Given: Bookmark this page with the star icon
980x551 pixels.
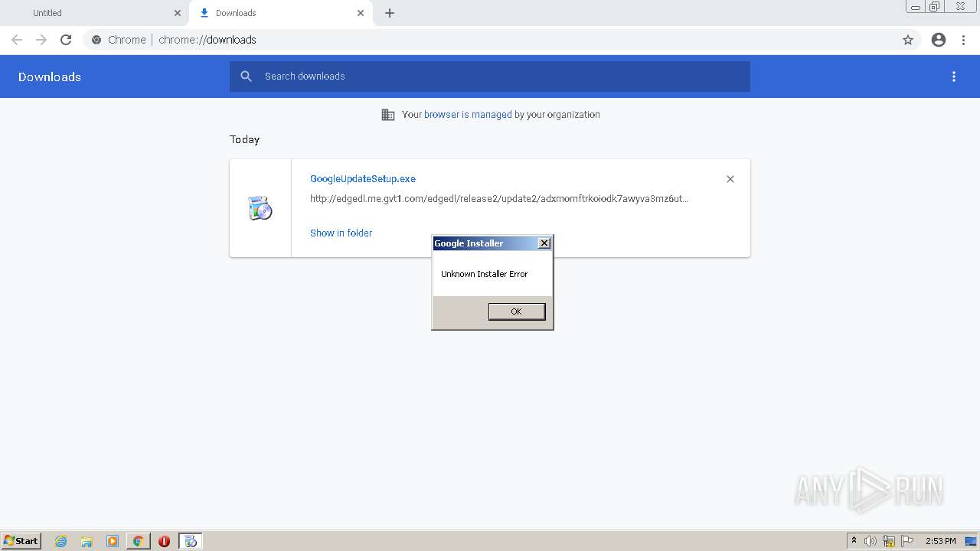Looking at the screenshot, I should pos(908,40).
